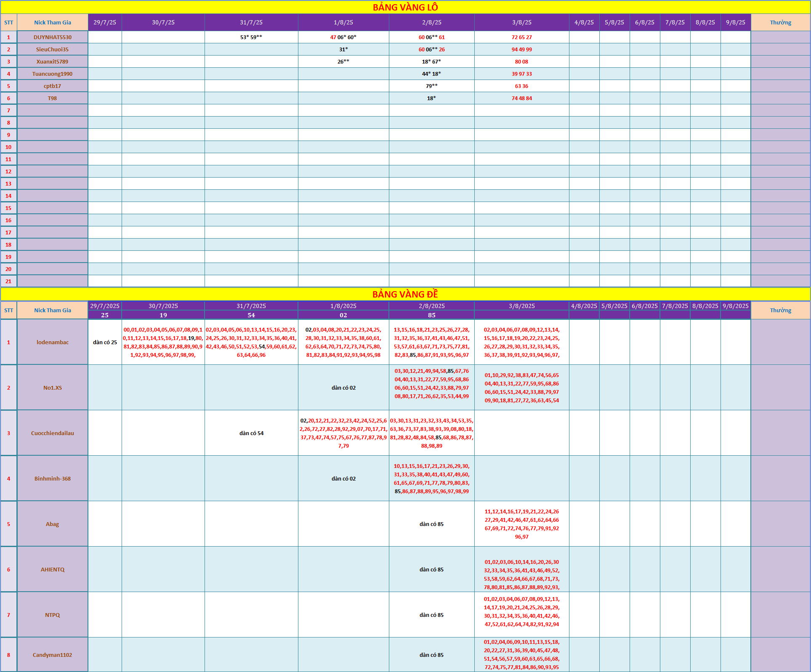
Task: Select the DUYNHAT5530 nickname cell
Action: click(x=52, y=37)
